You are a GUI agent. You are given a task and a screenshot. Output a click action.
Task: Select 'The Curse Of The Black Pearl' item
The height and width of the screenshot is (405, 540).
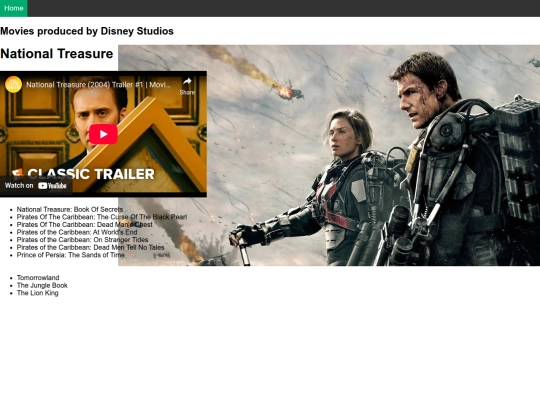(102, 217)
